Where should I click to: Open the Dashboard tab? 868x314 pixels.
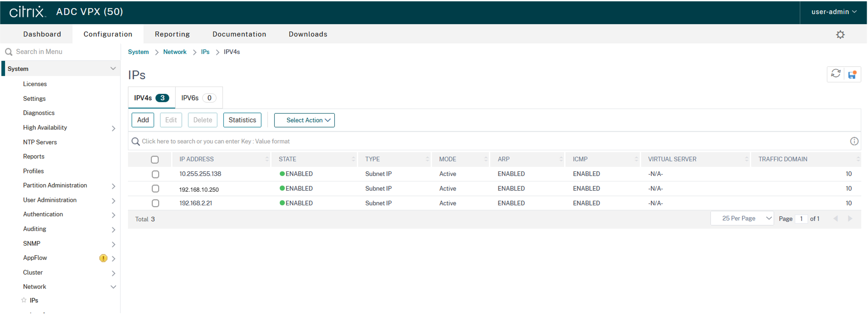(42, 34)
